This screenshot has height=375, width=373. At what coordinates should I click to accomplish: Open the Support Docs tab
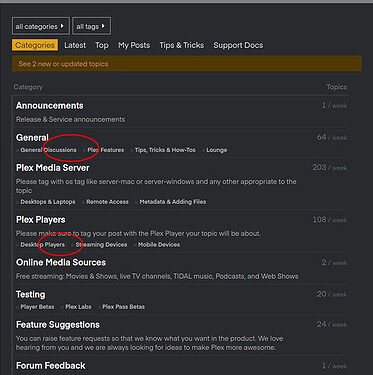pos(238,45)
